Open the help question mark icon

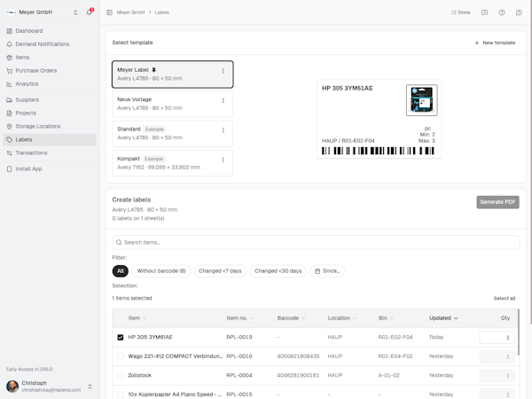tap(502, 12)
